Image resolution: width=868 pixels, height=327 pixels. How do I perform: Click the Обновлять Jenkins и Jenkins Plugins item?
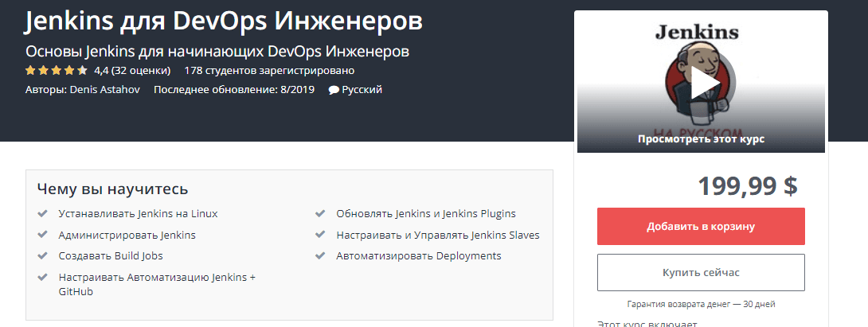coord(426,213)
